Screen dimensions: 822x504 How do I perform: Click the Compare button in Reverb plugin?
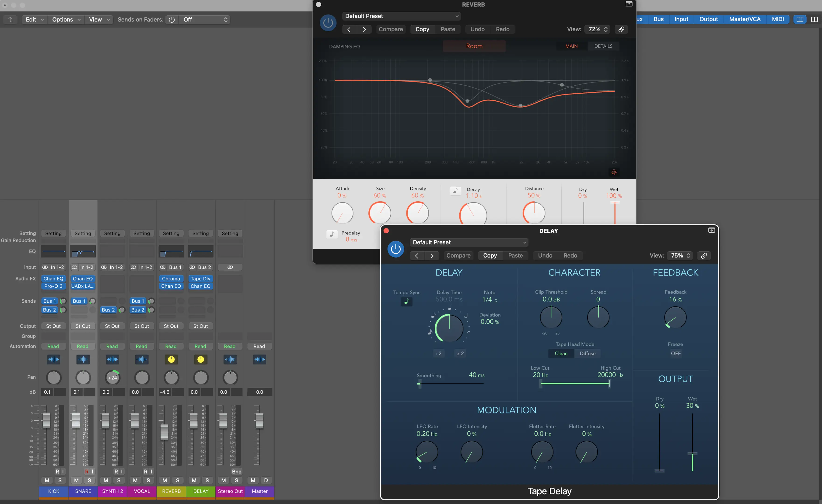point(390,28)
